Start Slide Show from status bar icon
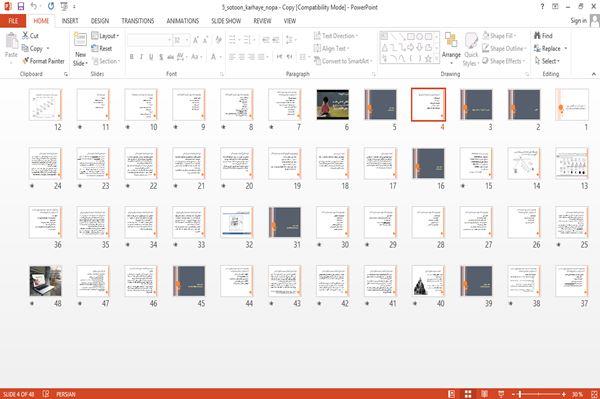 pos(501,394)
